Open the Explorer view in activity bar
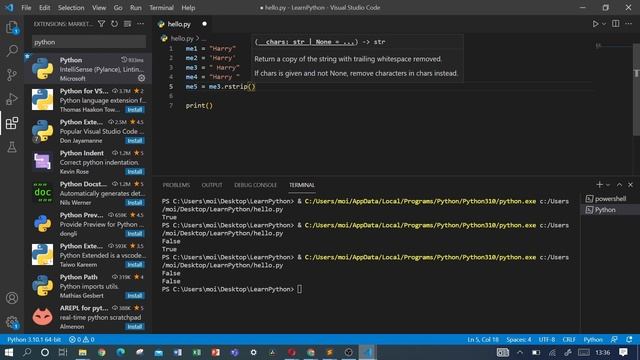The image size is (640, 360). pos(12,28)
